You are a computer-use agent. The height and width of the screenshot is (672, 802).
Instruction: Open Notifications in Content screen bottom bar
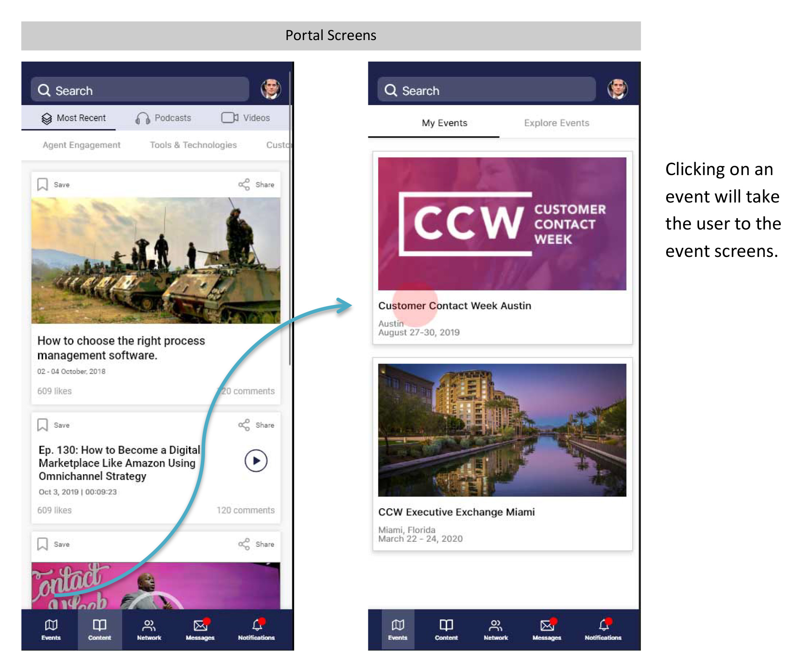[x=256, y=630]
